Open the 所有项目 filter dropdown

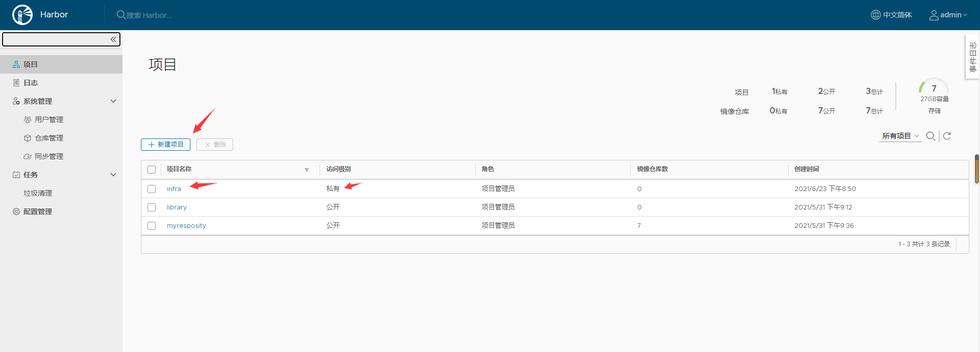tap(900, 136)
